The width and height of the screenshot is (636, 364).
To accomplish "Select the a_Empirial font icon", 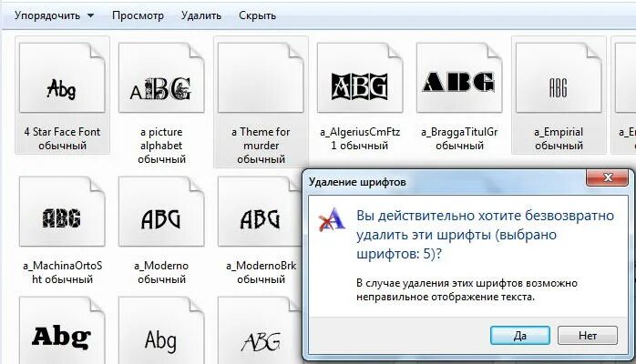I will coord(559,77).
